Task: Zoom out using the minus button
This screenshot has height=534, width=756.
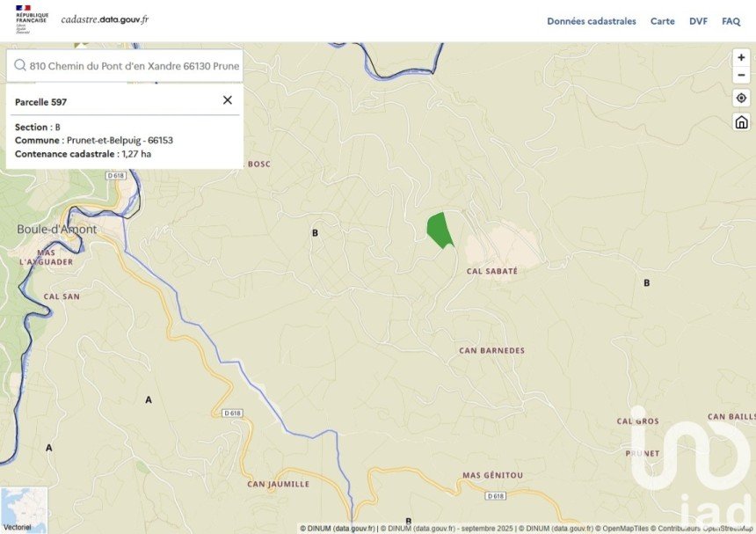Action: (741, 76)
